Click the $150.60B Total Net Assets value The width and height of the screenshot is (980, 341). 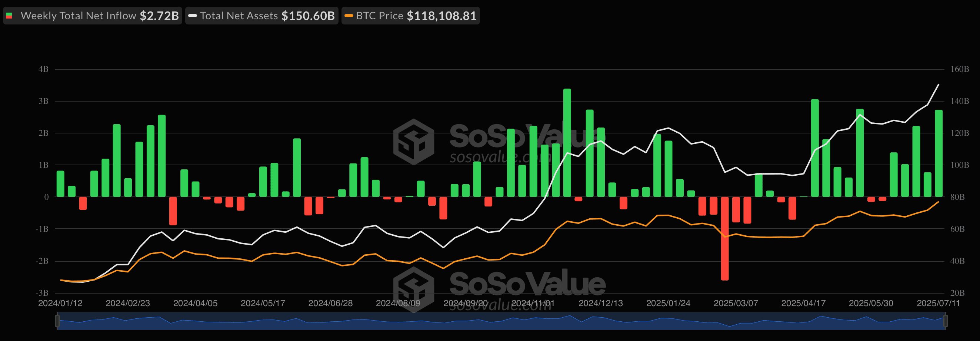point(308,16)
